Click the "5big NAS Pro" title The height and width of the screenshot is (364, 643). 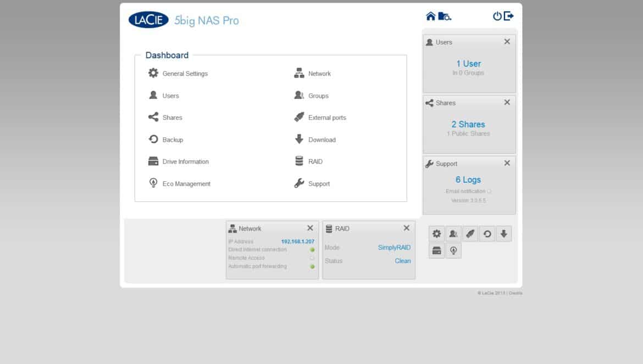(x=207, y=20)
